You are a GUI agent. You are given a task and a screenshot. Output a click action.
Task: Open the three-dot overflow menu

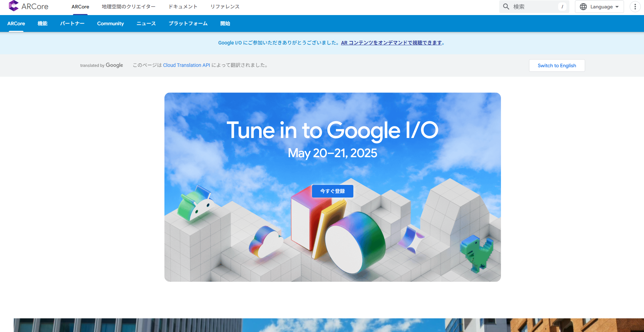(635, 7)
